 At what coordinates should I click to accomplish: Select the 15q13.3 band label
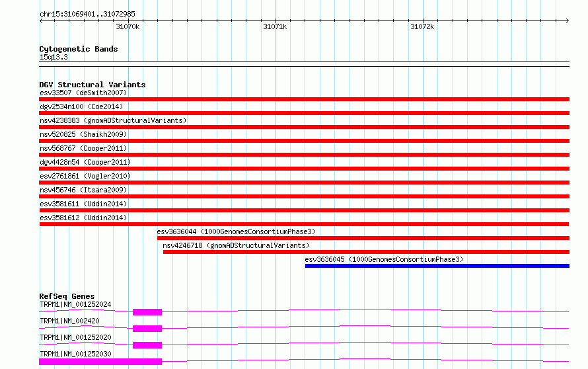tap(54, 57)
